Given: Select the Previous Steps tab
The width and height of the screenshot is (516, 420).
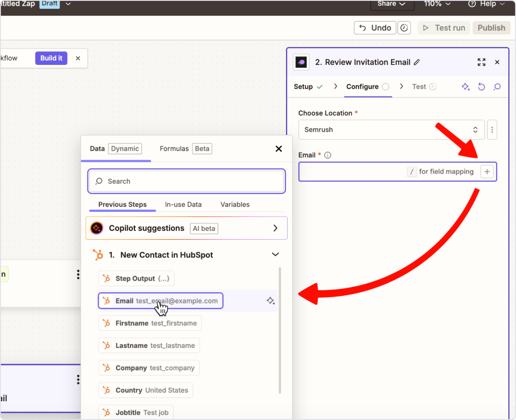Looking at the screenshot, I should pos(122,204).
